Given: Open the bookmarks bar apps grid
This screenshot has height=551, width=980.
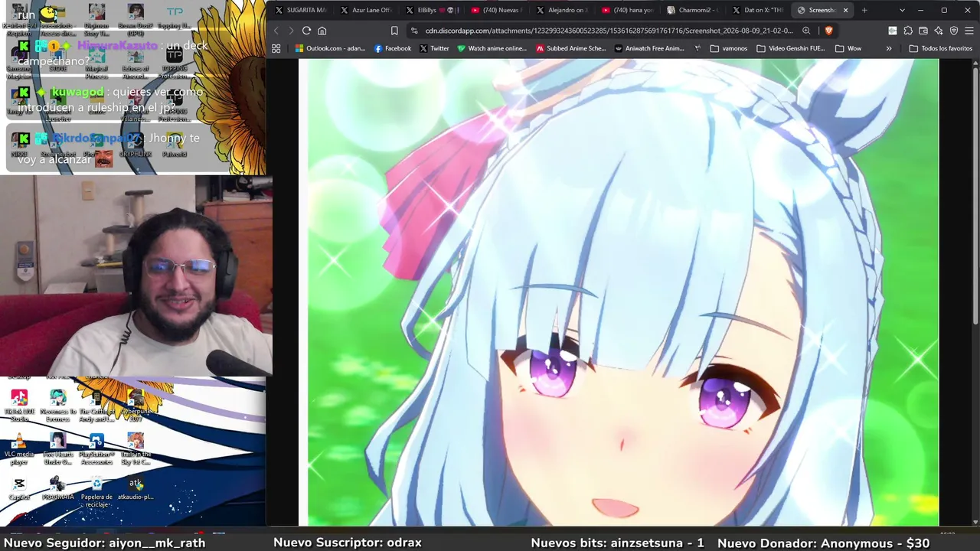Looking at the screenshot, I should click(276, 48).
